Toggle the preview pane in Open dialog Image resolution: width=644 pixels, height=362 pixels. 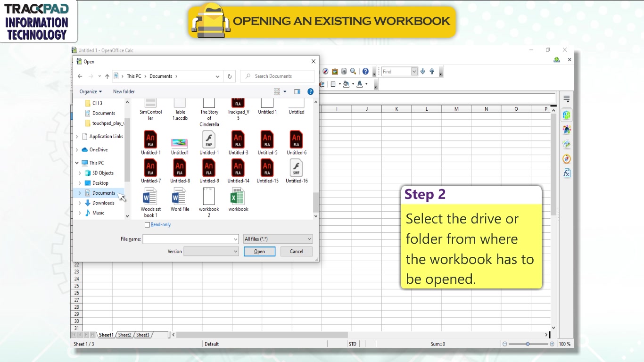297,91
